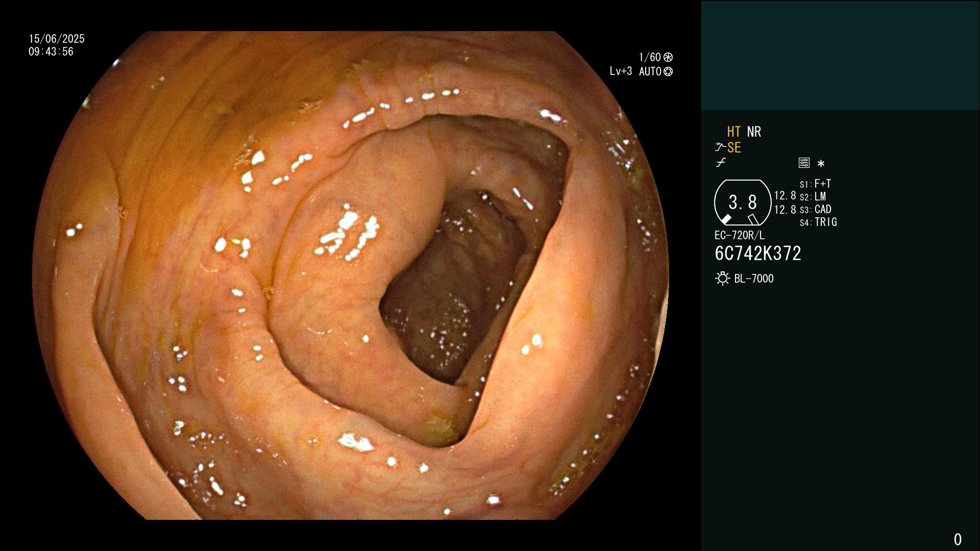Click the scope model EC-720R/L
980x551 pixels.
pos(740,235)
